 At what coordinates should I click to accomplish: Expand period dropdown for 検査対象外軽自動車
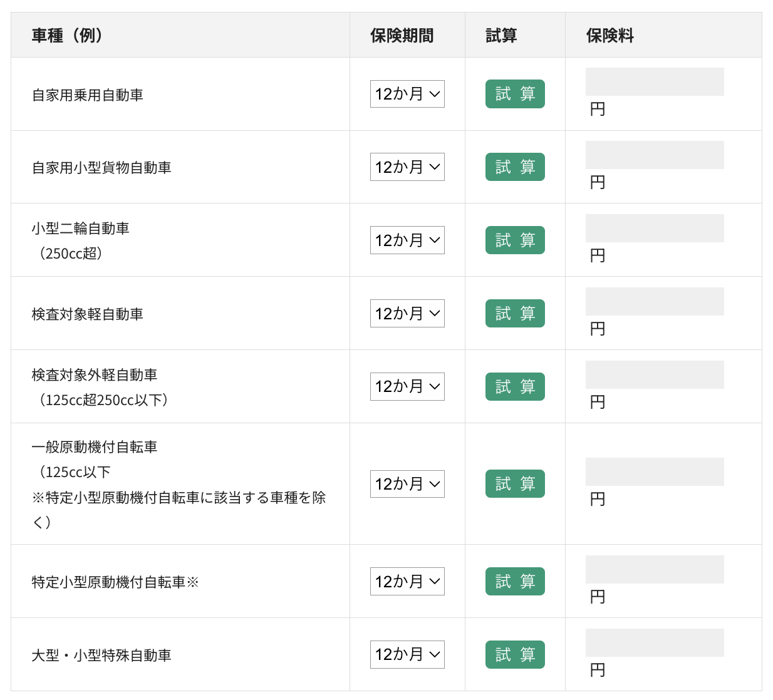tap(407, 387)
